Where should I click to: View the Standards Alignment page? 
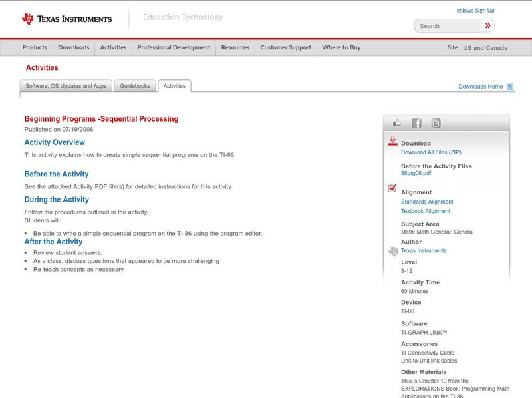[x=426, y=201]
